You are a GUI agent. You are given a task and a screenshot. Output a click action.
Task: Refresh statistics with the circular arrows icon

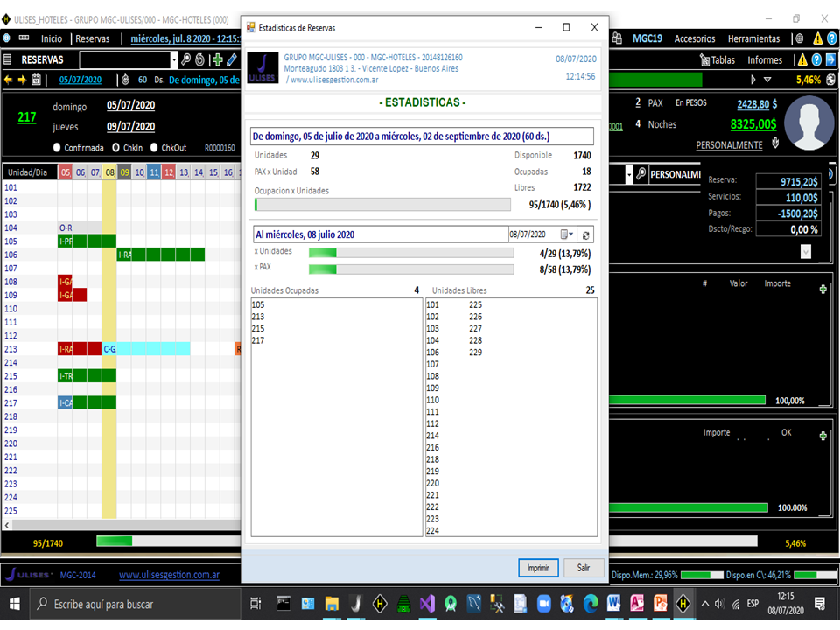pos(585,234)
